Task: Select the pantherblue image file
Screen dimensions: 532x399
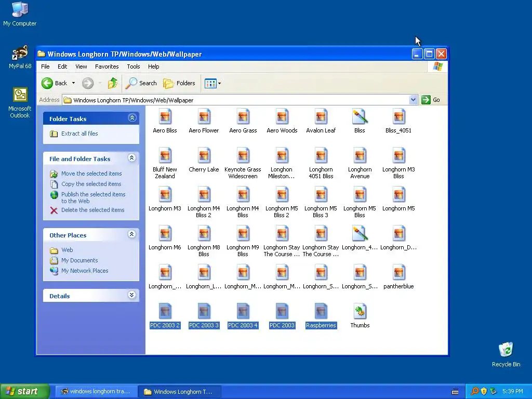Action: [398, 277]
